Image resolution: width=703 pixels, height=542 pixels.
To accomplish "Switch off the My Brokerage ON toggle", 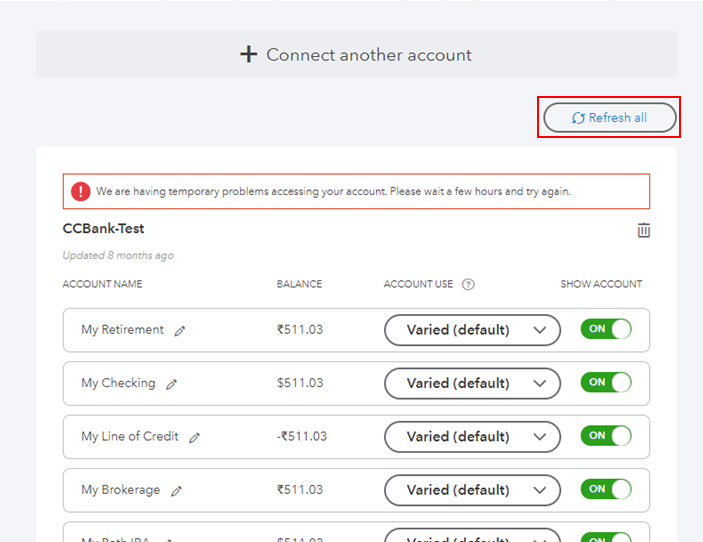I will (x=606, y=489).
